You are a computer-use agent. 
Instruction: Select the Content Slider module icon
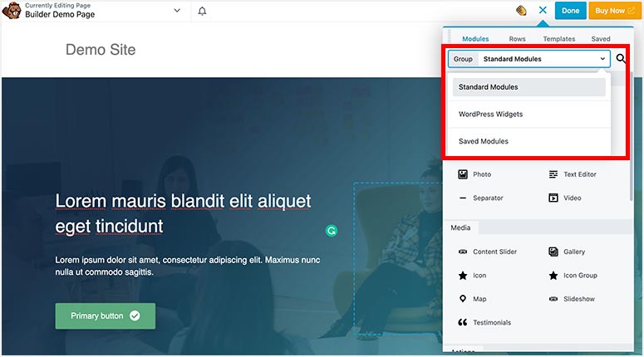463,252
